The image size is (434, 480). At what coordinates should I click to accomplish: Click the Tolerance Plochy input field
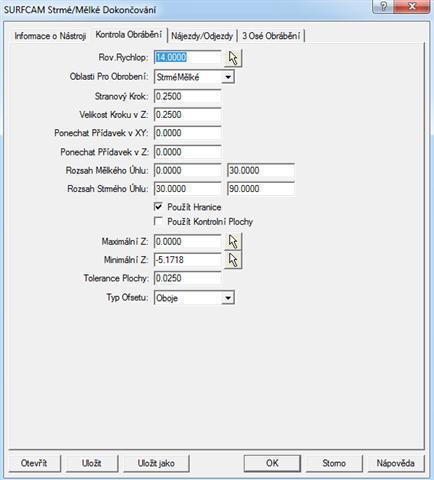[x=188, y=278]
